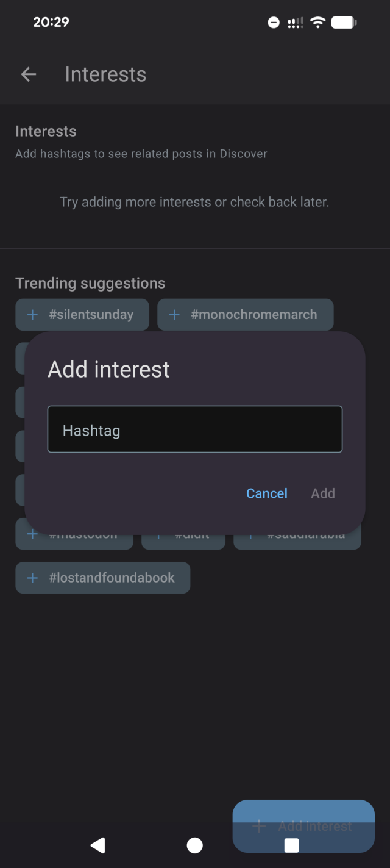
Task: Tap the plus icon inside Add interest button
Action: (x=258, y=826)
